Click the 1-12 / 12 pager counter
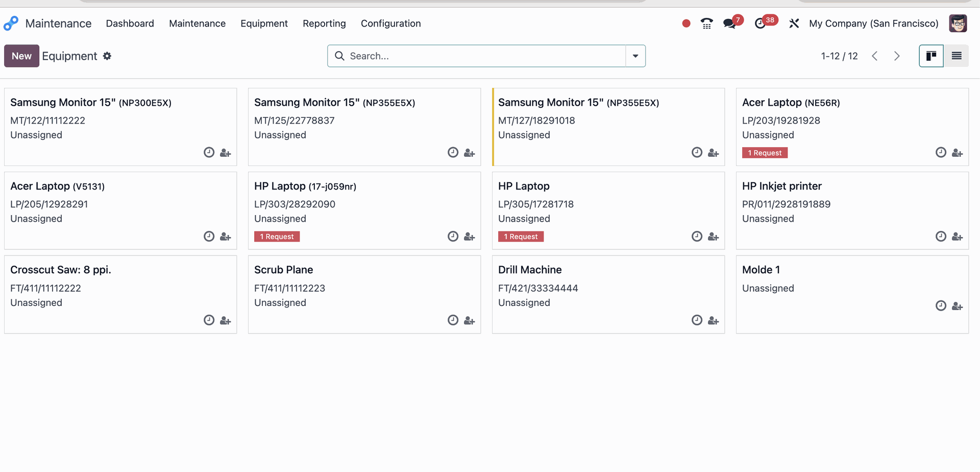The width and height of the screenshot is (980, 472). [x=839, y=56]
